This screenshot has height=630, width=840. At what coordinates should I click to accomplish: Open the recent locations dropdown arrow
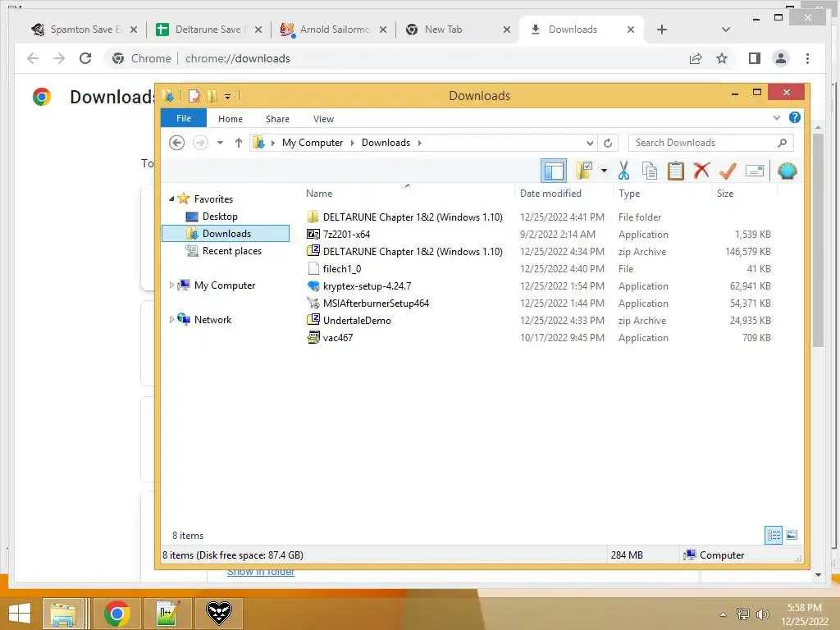tap(220, 143)
